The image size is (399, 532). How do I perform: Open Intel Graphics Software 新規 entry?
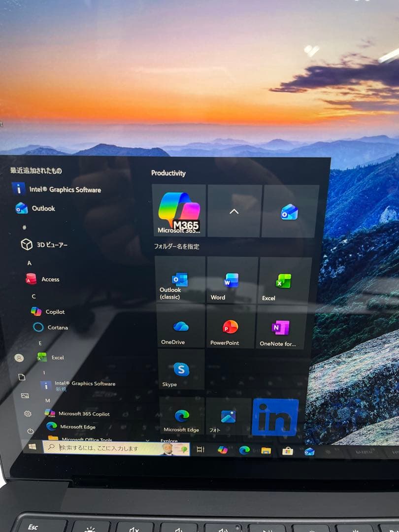tap(78, 385)
